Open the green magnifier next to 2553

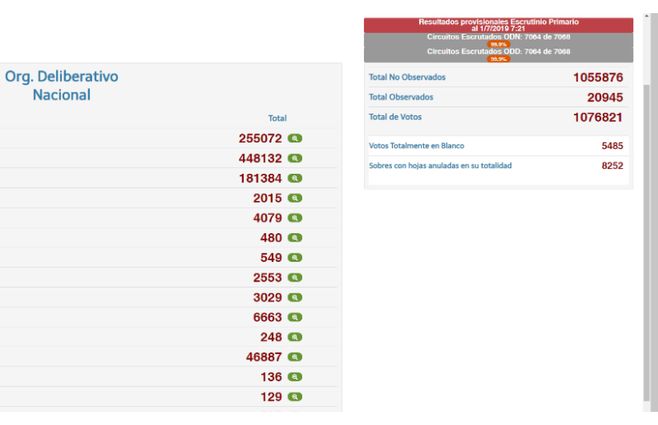pyautogui.click(x=295, y=277)
